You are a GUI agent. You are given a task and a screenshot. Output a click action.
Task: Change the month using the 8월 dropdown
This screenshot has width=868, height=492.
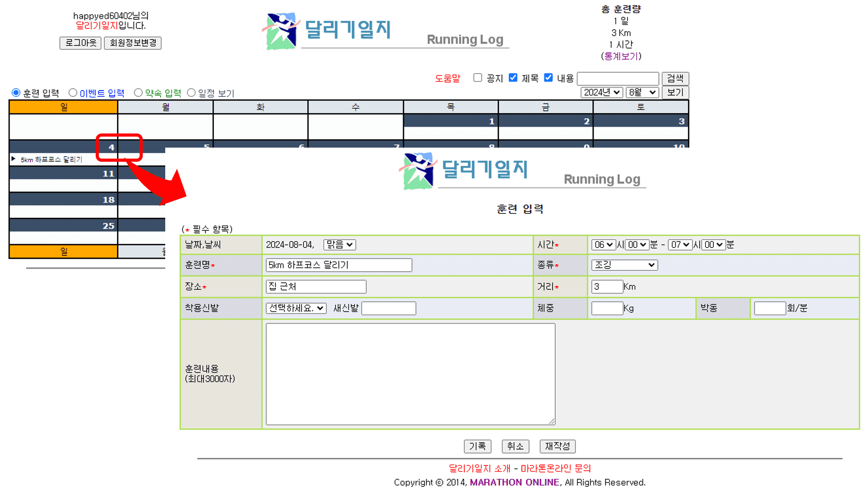coord(642,92)
